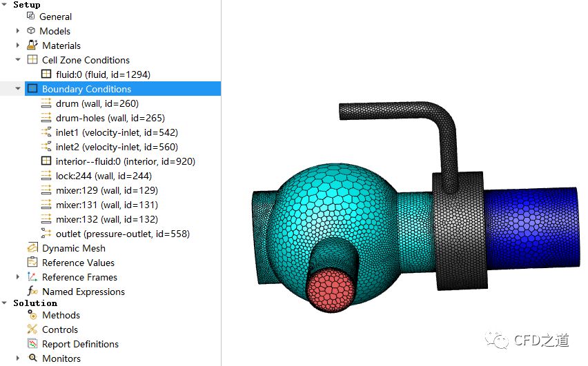The height and width of the screenshot is (366, 588).
Task: Expand the Models tree node
Action: click(x=18, y=31)
